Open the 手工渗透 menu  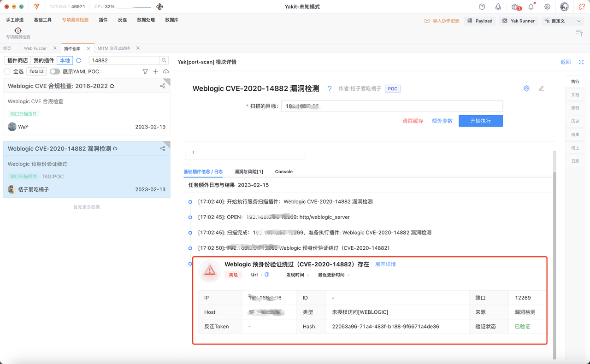click(15, 20)
